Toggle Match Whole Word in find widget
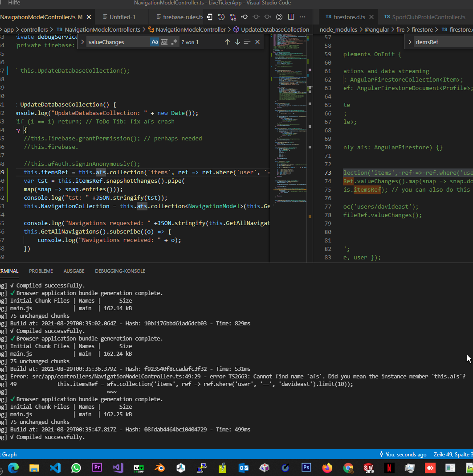 pyautogui.click(x=164, y=42)
